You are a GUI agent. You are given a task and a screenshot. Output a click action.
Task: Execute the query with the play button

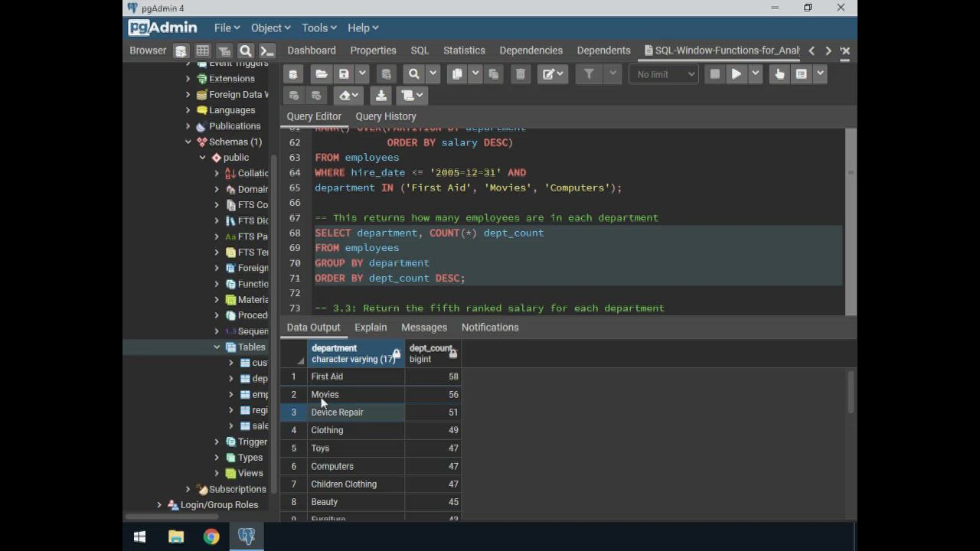pyautogui.click(x=736, y=74)
